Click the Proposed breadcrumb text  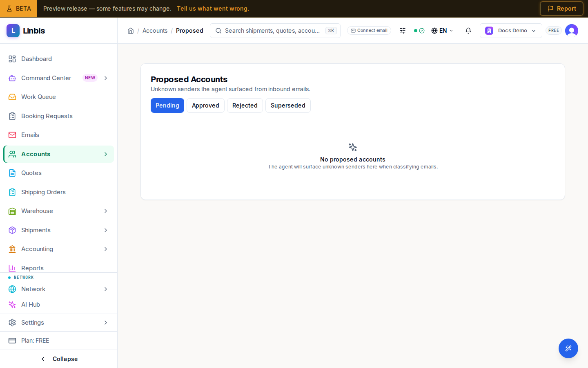point(189,31)
